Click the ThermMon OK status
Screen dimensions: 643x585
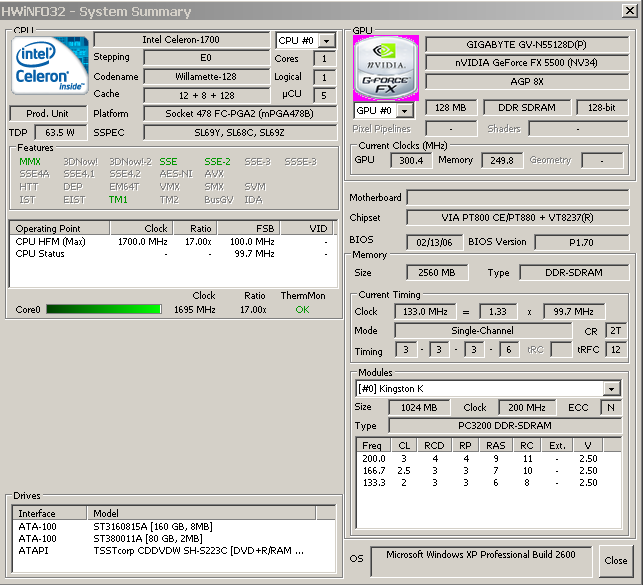click(302, 310)
